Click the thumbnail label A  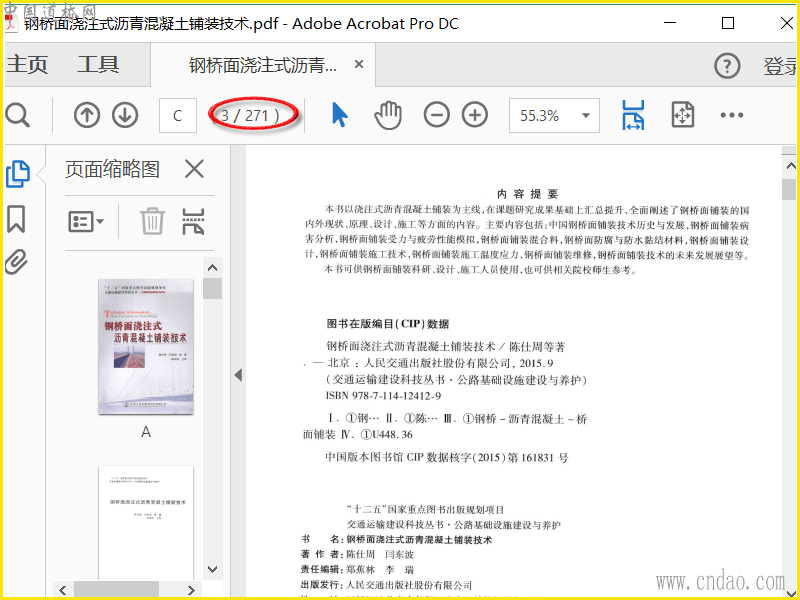pos(146,432)
